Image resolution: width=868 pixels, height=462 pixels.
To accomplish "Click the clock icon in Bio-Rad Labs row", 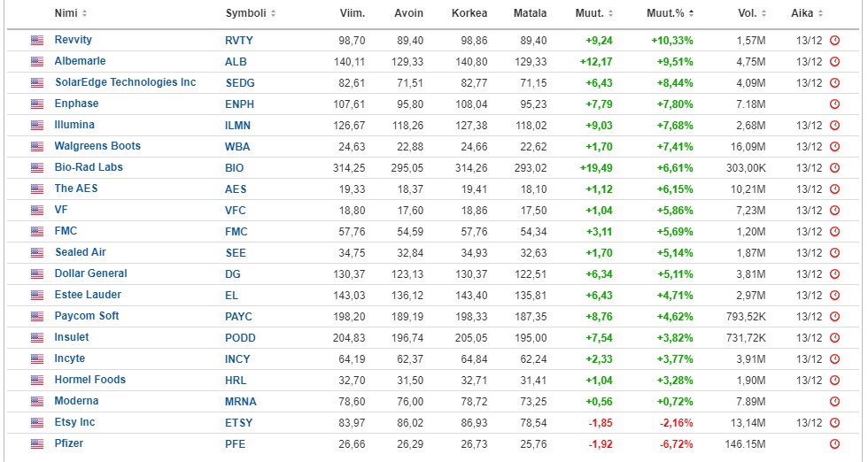I will point(834,167).
